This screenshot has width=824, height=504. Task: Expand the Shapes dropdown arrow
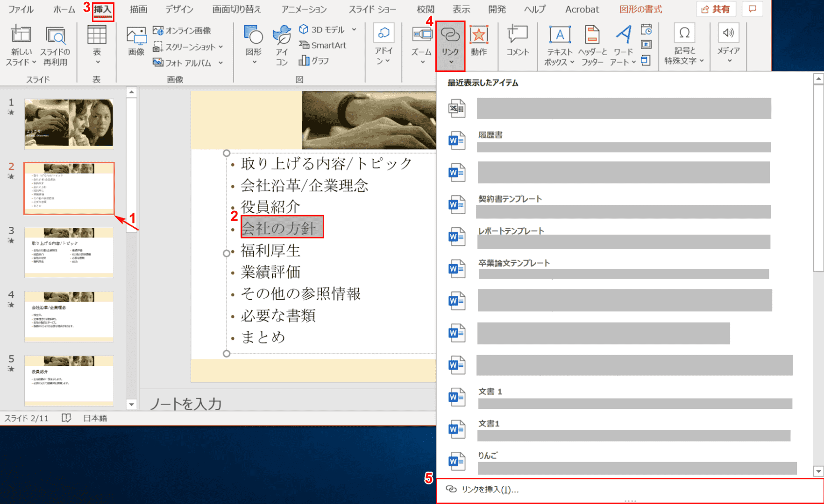254,62
